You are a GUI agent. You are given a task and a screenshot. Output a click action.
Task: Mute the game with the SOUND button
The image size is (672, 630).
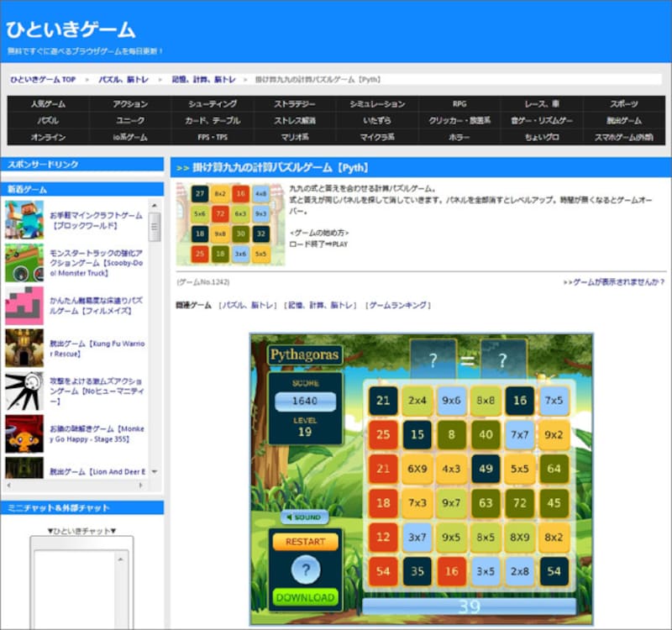[304, 517]
